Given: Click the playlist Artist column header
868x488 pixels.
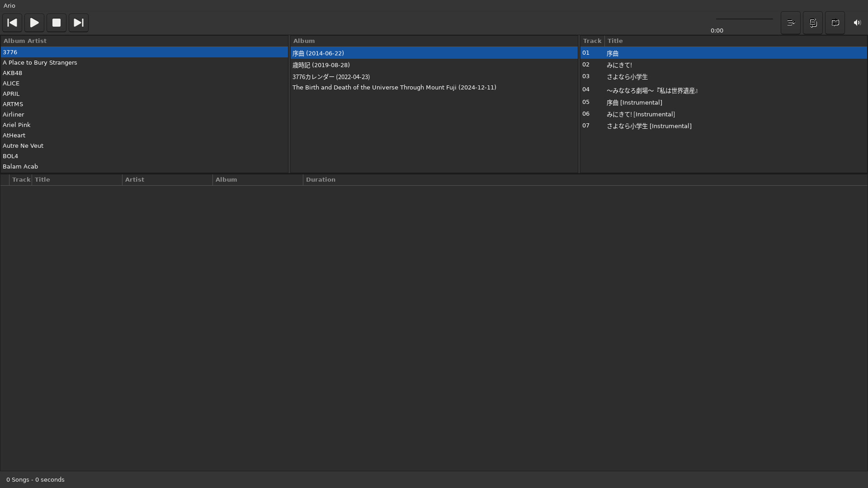Looking at the screenshot, I should coord(135,179).
